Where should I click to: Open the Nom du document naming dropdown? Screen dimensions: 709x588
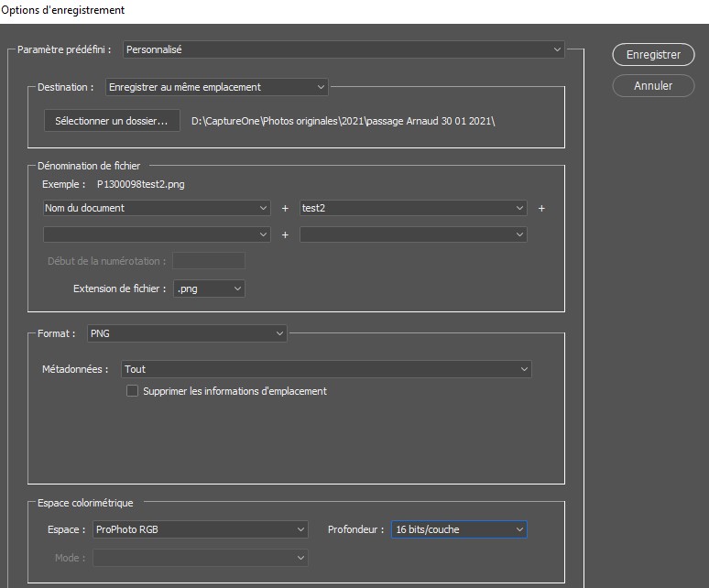coord(157,208)
